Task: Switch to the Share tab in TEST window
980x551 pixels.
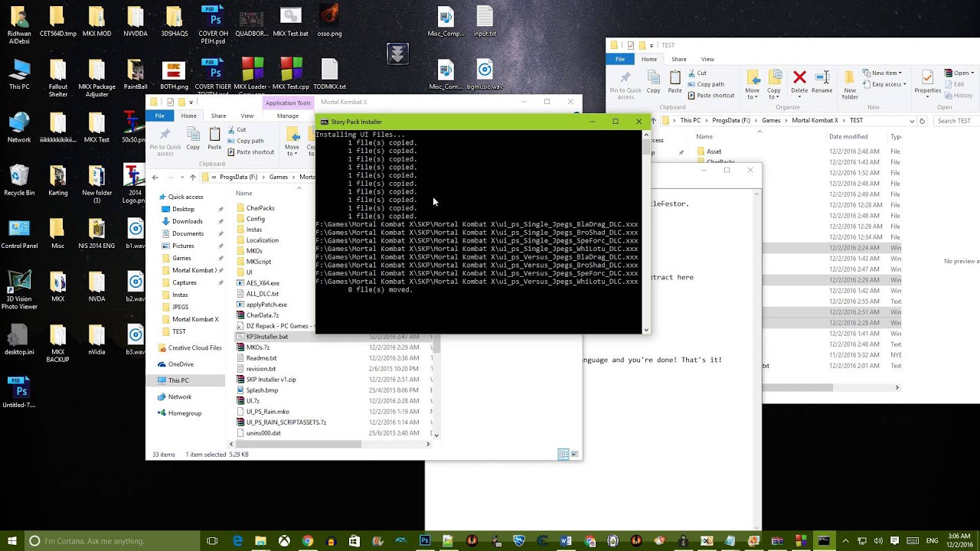Action: (679, 59)
